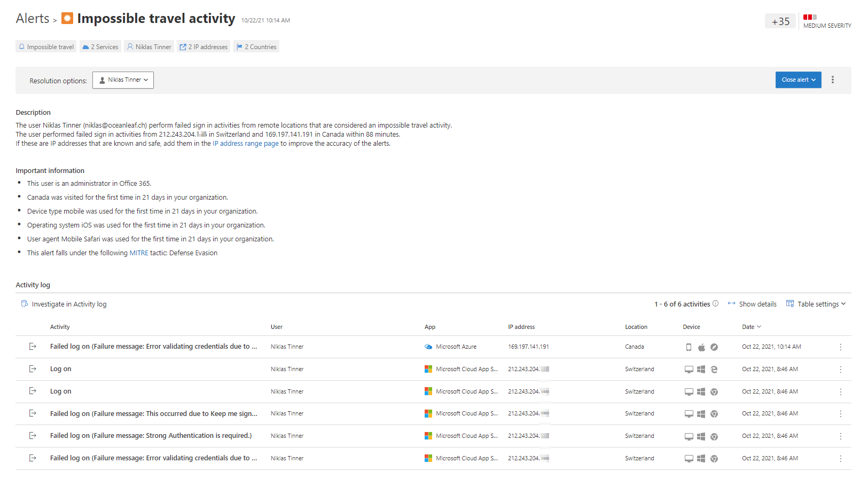Click the App column header

pos(430,327)
